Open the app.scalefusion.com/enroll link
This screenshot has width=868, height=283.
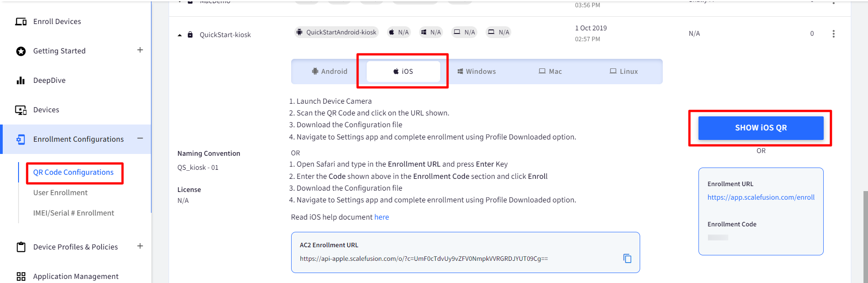761,197
